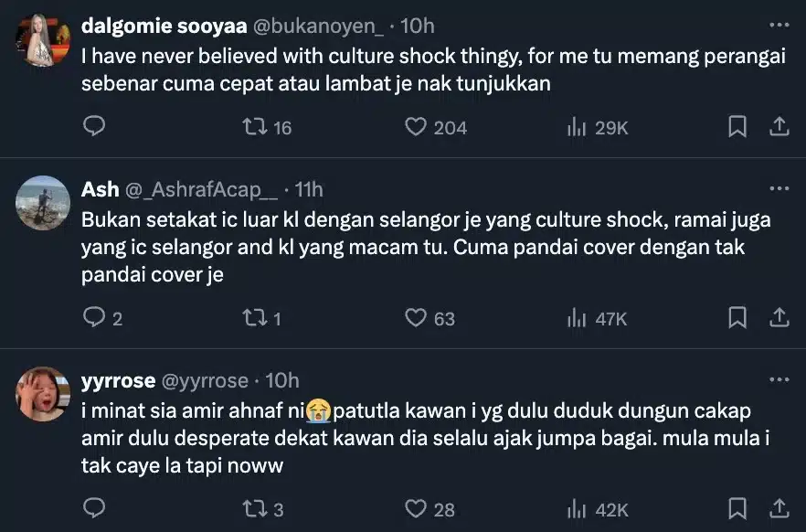
Task: View analytics showing 42K views
Action: coord(577,507)
